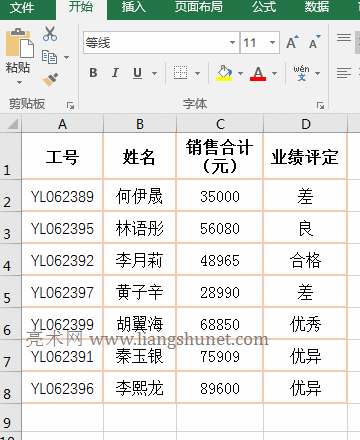The image size is (360, 440).
Task: Select cell 75909
Action: 220,356
